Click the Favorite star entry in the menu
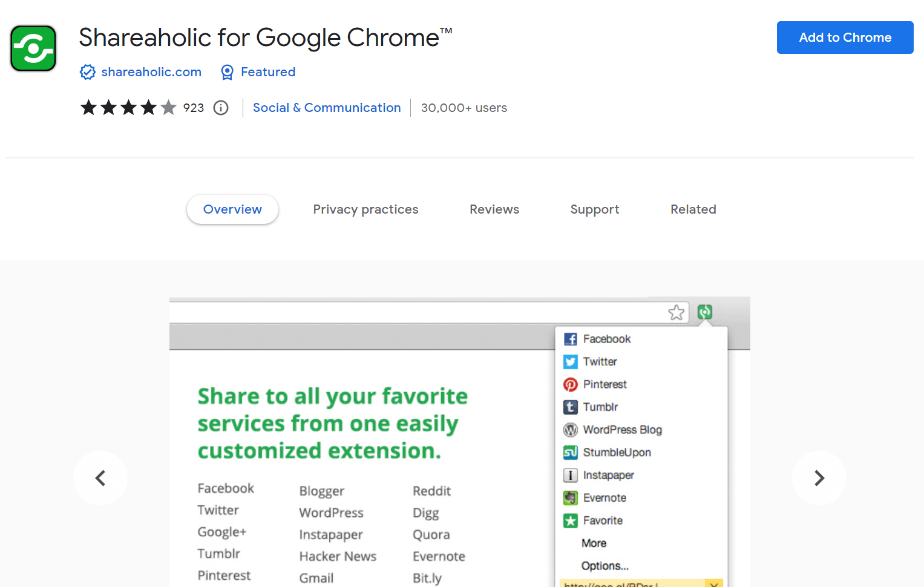The width and height of the screenshot is (924, 587). [x=570, y=520]
